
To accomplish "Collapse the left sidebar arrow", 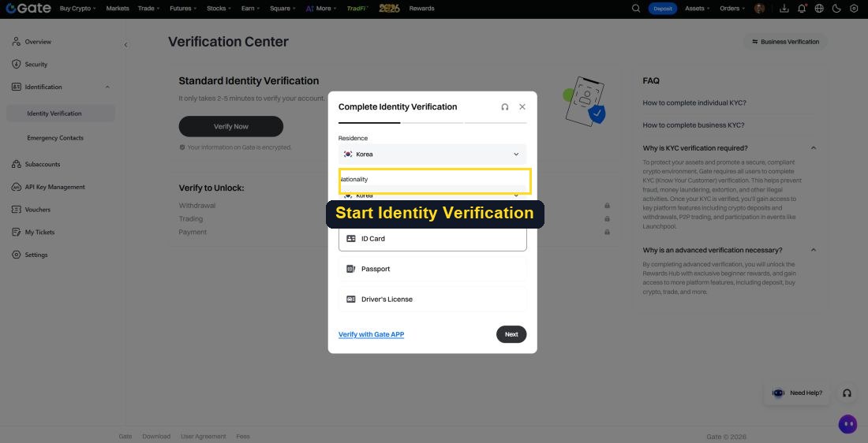I will click(x=125, y=45).
